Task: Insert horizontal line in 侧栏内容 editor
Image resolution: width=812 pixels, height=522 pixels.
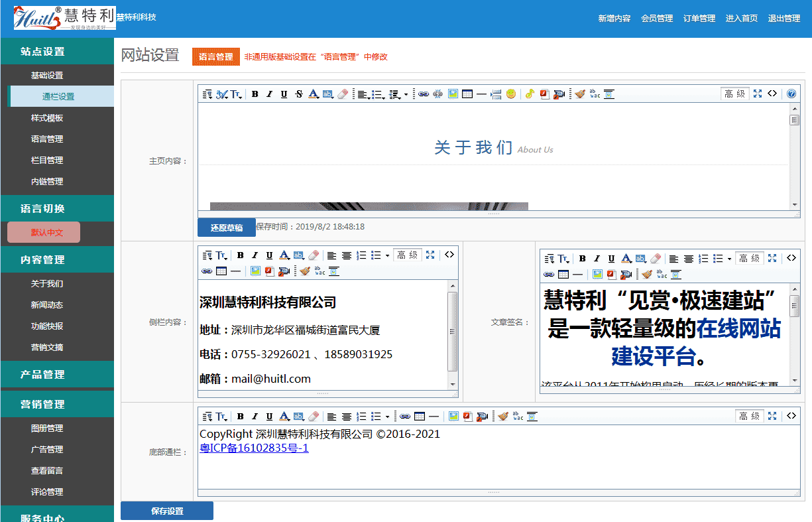Action: (x=235, y=271)
